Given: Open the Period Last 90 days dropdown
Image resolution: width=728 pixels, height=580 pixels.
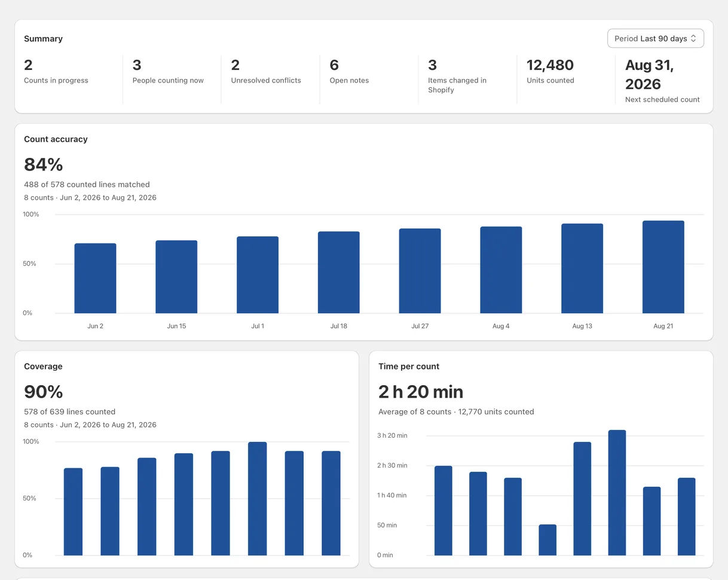Looking at the screenshot, I should (x=656, y=38).
